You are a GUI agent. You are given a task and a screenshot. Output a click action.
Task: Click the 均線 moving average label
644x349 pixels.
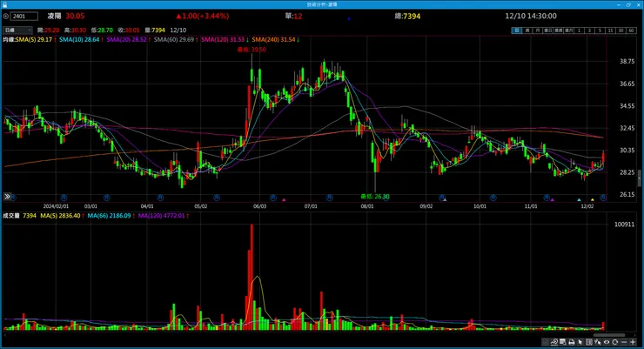(9, 39)
